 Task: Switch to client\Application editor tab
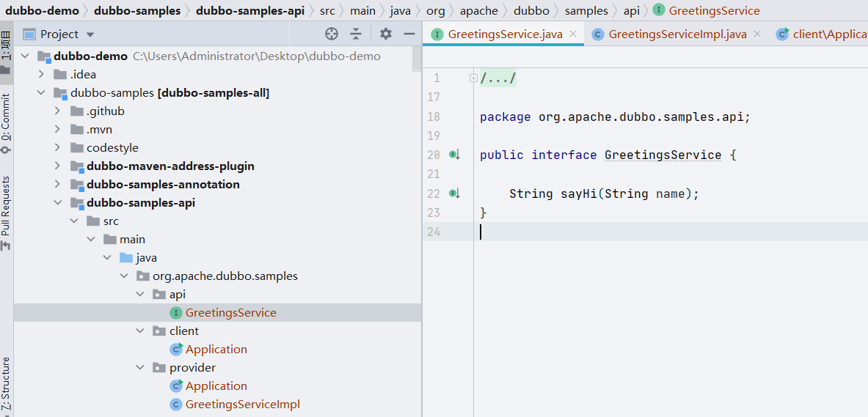[821, 34]
